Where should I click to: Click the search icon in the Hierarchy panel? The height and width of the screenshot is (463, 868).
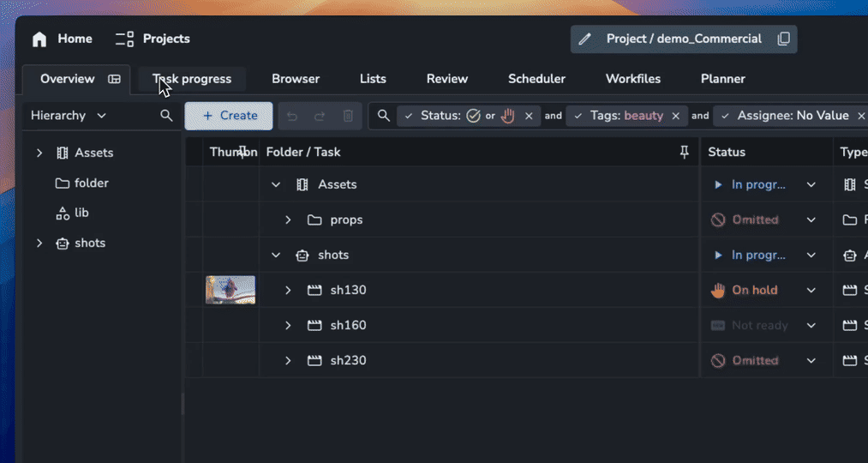click(x=166, y=116)
